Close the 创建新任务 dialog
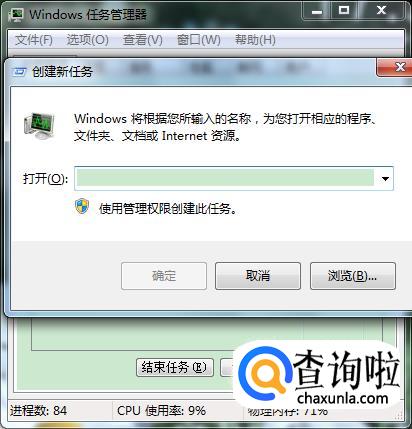412x429 pixels. pos(396,67)
